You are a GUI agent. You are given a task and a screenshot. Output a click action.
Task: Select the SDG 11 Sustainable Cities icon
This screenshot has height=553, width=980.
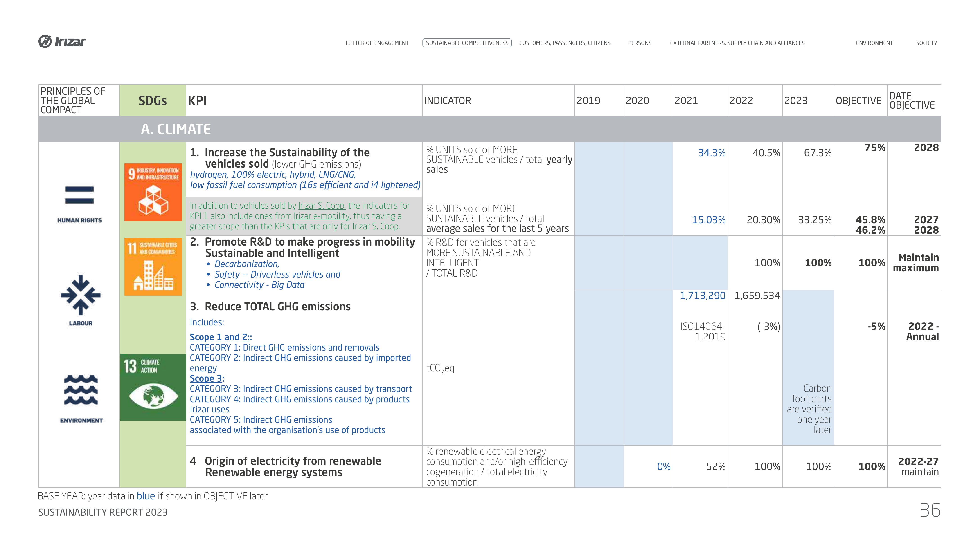pos(153,266)
